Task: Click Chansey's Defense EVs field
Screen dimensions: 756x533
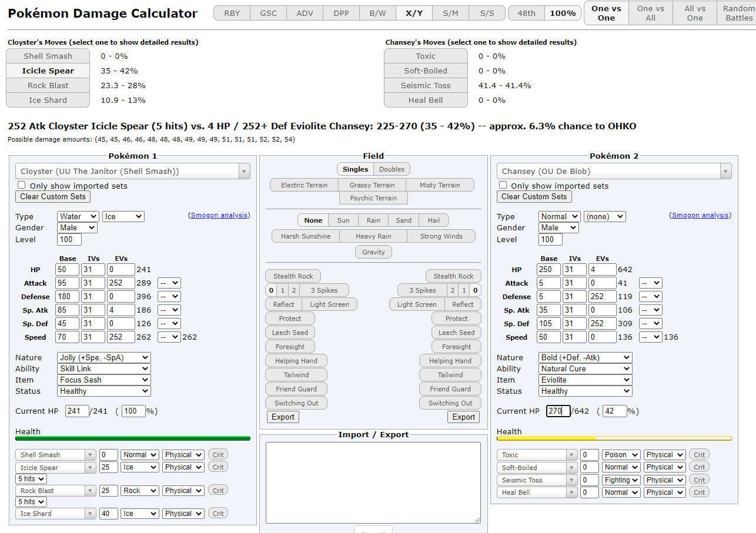Action: (602, 297)
